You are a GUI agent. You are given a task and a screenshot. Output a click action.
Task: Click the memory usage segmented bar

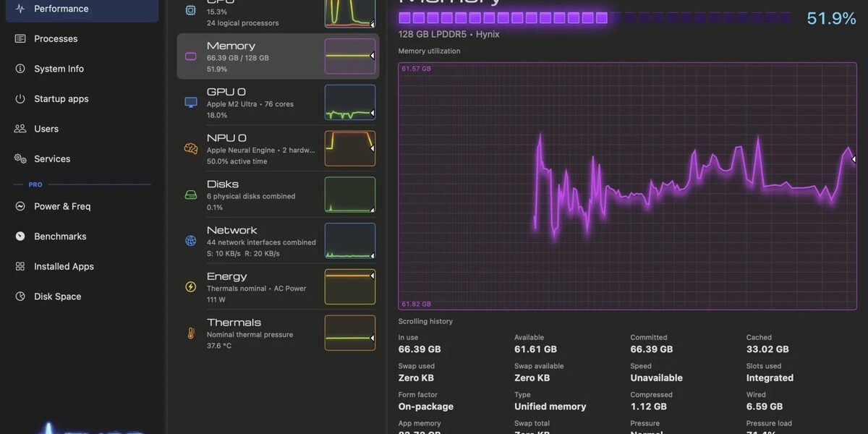[595, 18]
